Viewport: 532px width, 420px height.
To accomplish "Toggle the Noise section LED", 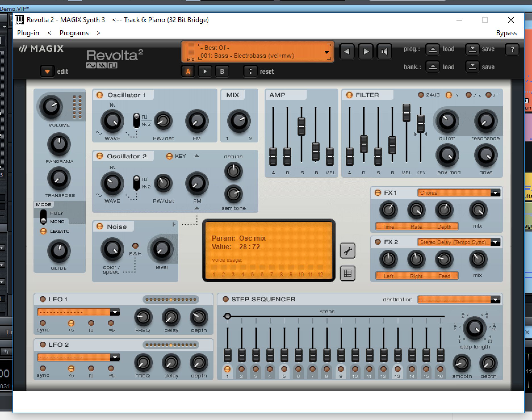I will pos(100,226).
